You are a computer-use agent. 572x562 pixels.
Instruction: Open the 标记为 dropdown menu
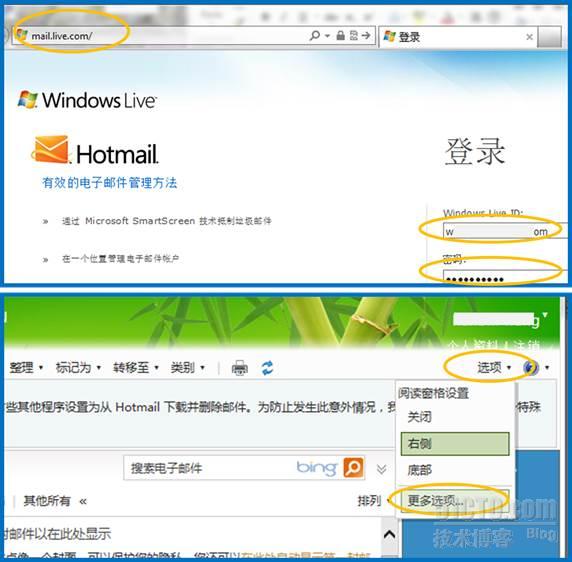point(78,368)
